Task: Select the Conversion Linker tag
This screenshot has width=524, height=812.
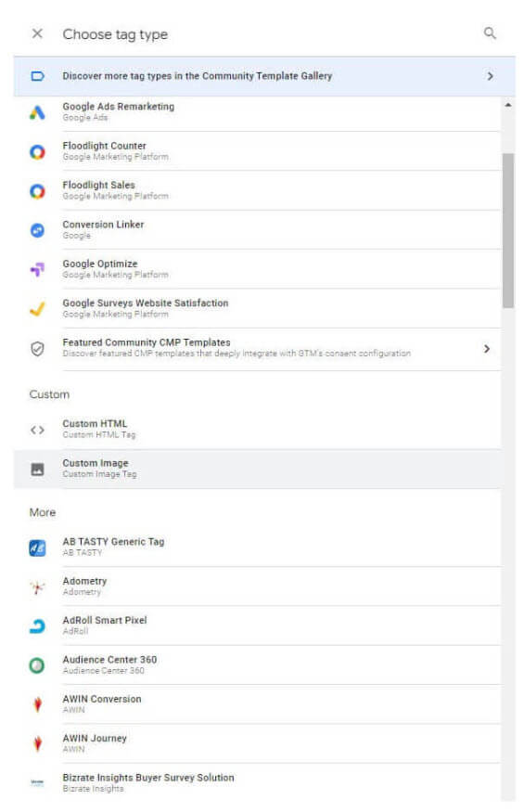Action: pos(257,230)
